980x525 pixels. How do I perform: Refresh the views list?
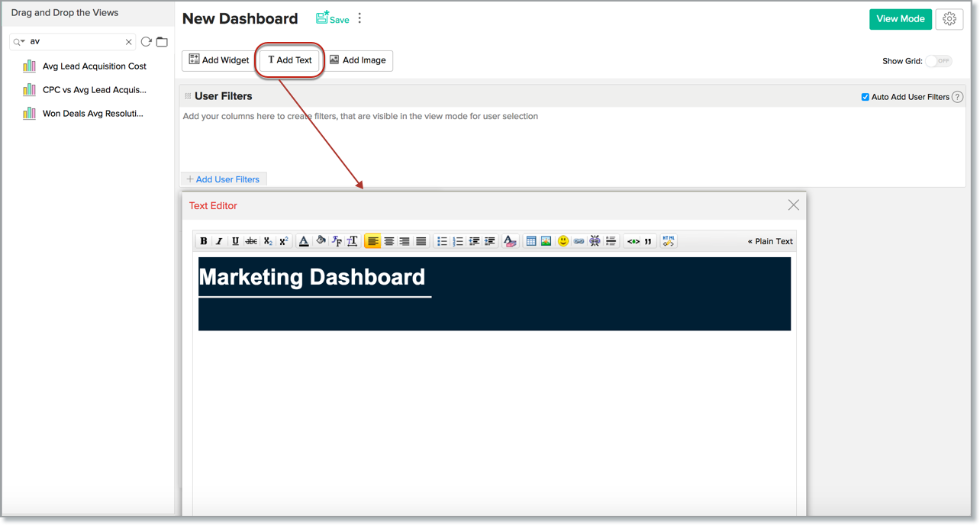146,42
